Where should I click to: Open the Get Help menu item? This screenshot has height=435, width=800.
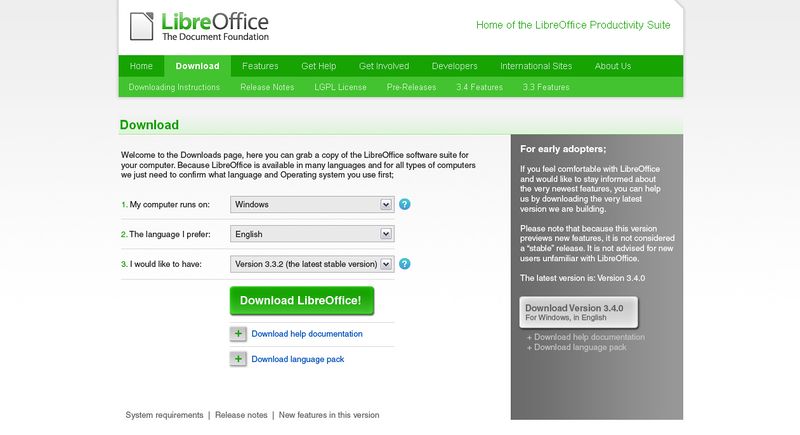319,66
